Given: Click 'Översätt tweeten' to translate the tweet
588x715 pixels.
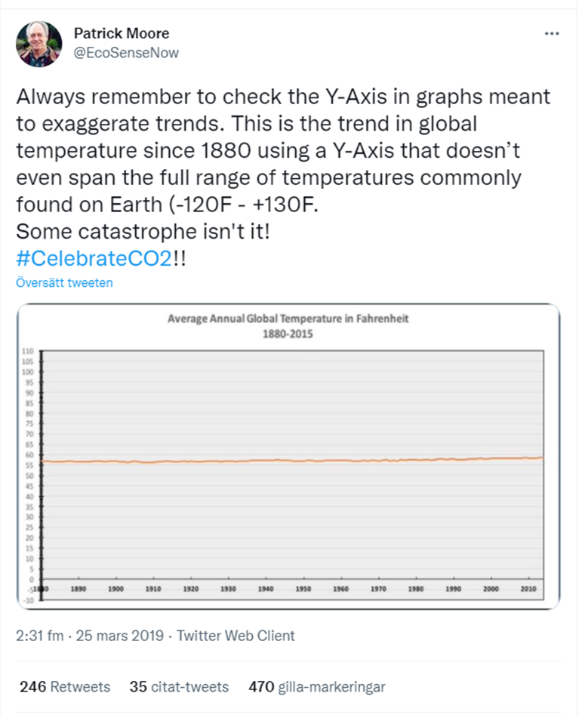Looking at the screenshot, I should [64, 283].
